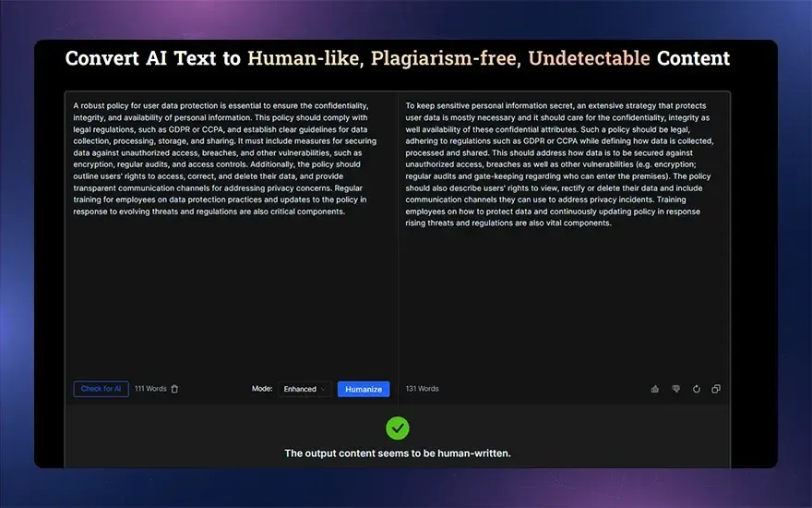Click the "Undetectable" word in the heading
Viewport: 812px width, 508px height.
(x=589, y=59)
